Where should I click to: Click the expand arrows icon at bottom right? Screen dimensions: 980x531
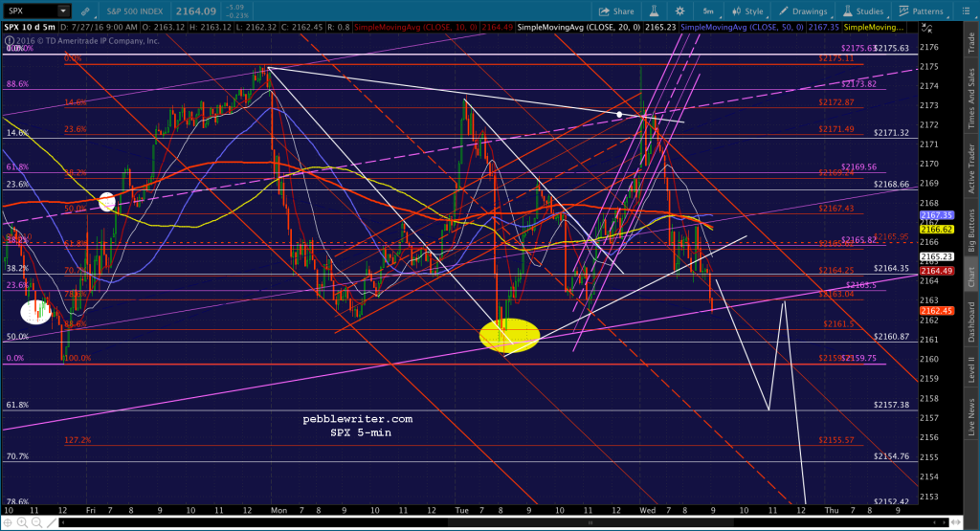pos(957,523)
